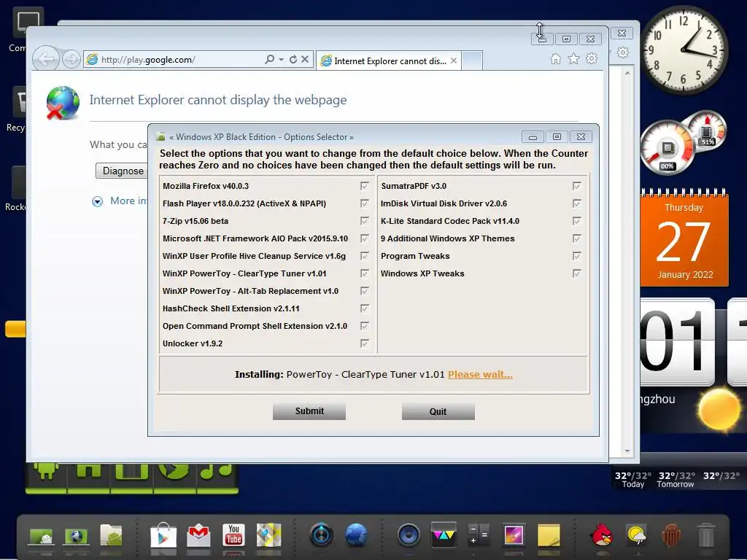Toggle the Microsoft .NET Framework AIO Pack checkbox
Screen dimensions: 747x560
point(365,238)
